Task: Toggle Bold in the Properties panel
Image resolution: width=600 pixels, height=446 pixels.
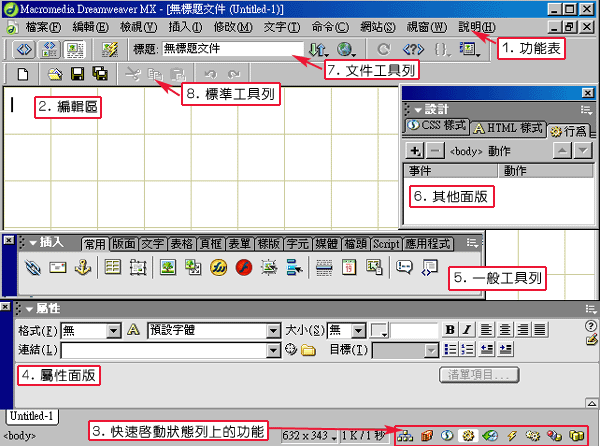Action: pyautogui.click(x=450, y=330)
